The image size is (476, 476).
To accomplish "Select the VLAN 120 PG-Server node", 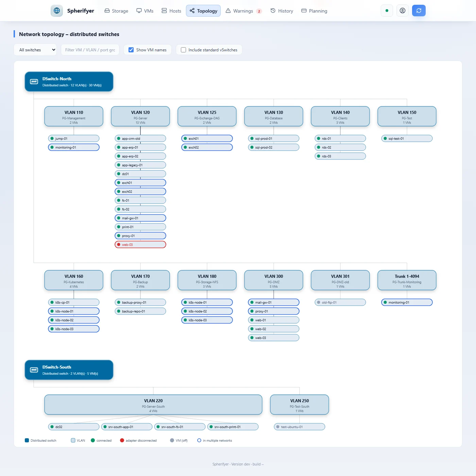I will [x=140, y=116].
